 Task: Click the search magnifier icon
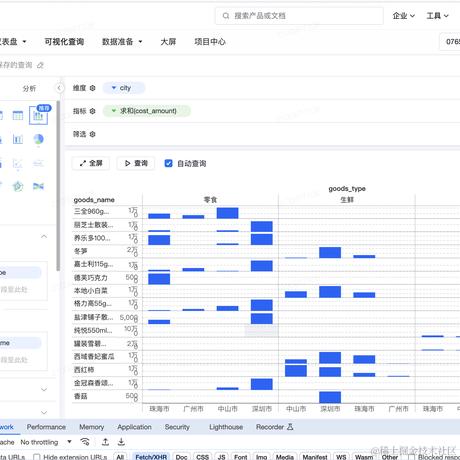click(x=226, y=16)
